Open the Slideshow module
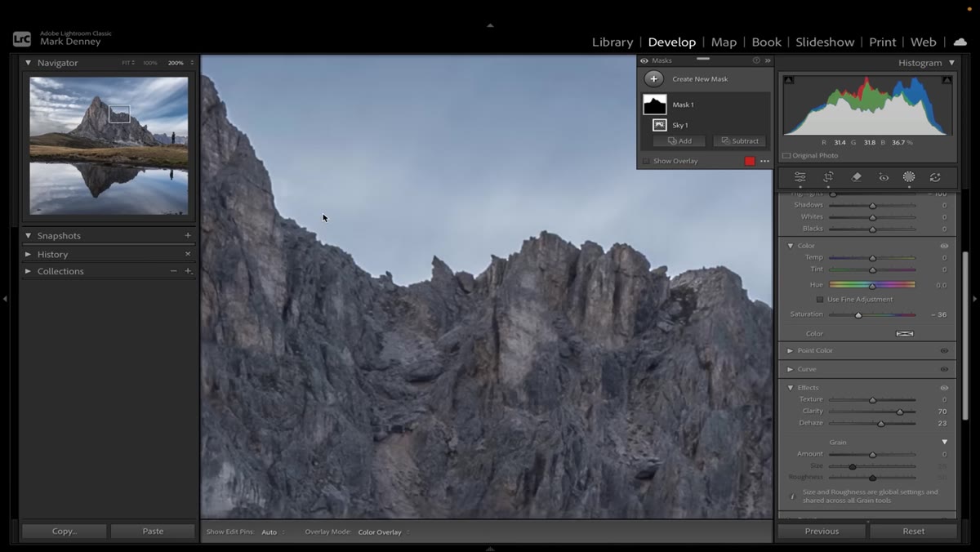The height and width of the screenshot is (552, 980). [825, 42]
